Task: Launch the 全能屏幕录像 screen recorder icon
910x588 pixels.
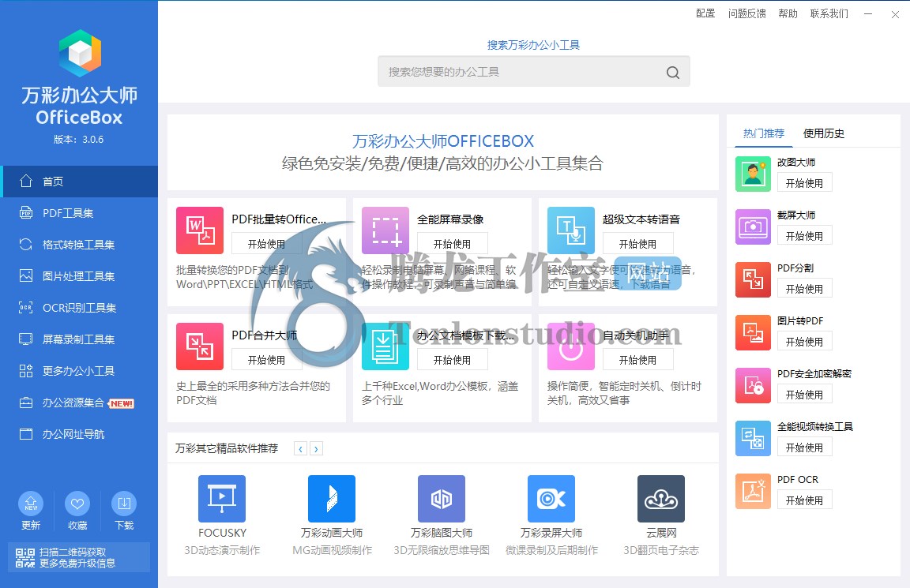Action: pos(385,230)
